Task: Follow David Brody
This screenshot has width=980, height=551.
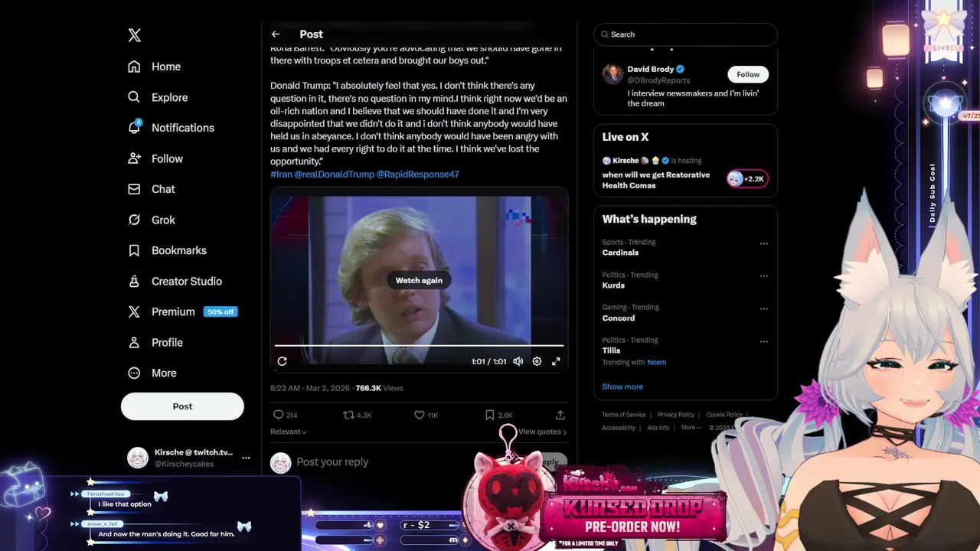Action: (748, 74)
